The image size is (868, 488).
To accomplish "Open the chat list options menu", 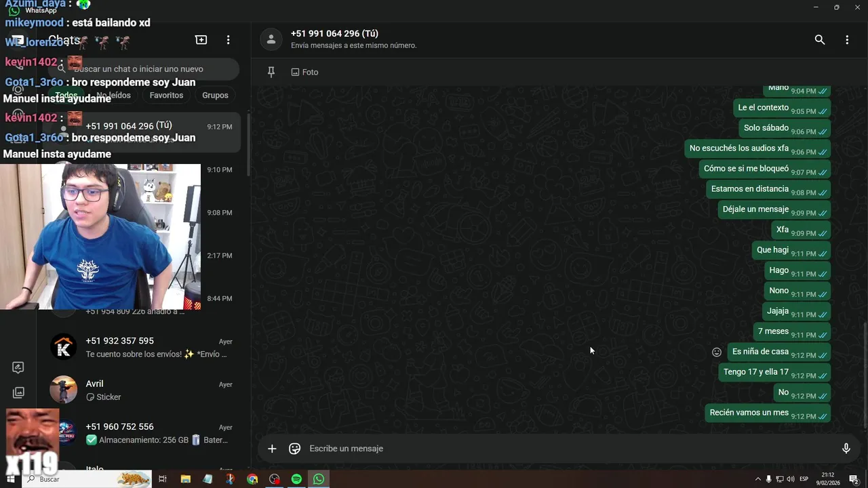I will [229, 40].
